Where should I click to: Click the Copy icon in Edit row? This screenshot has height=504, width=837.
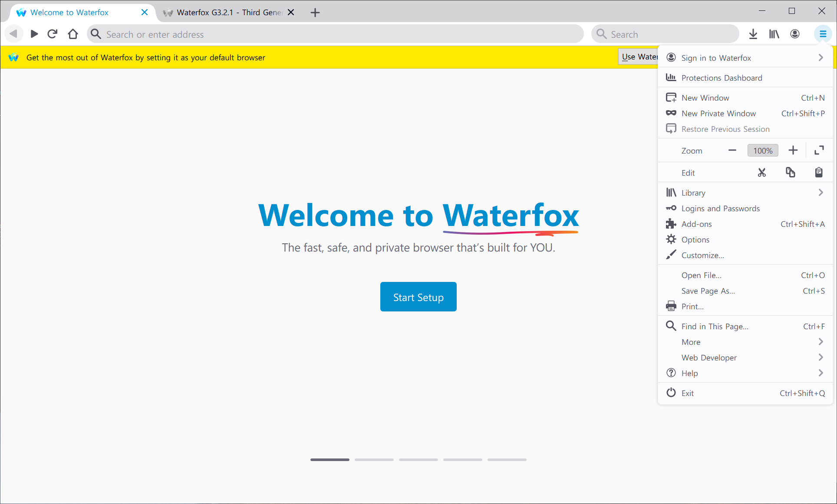click(791, 173)
